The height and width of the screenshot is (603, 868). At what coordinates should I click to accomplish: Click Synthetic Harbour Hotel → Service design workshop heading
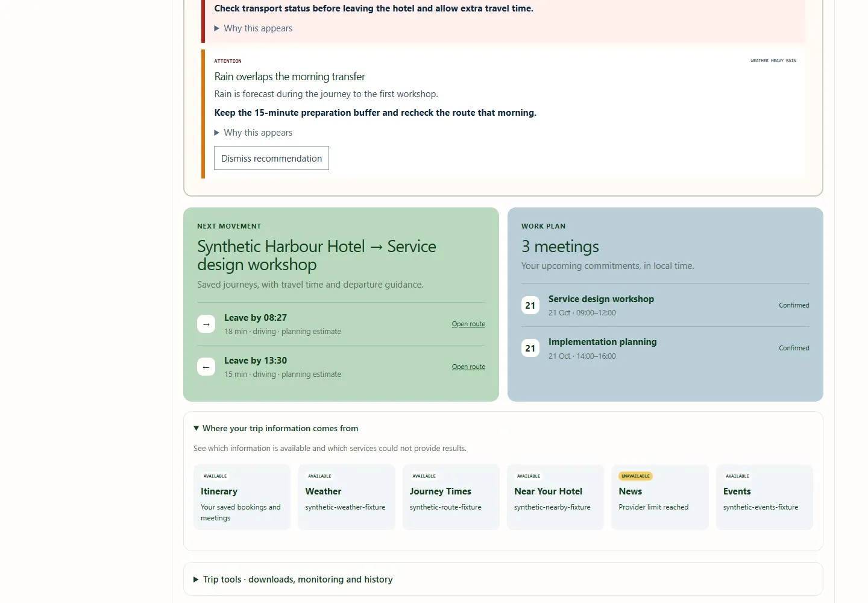(x=316, y=255)
